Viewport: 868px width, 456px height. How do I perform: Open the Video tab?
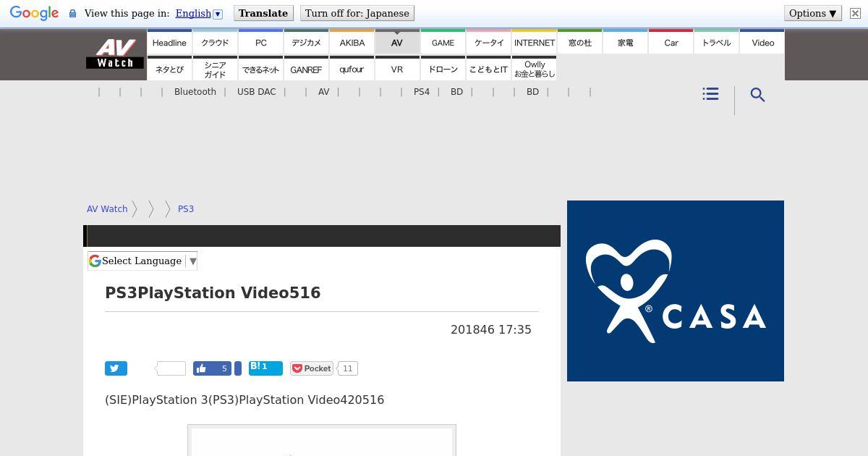pos(762,42)
